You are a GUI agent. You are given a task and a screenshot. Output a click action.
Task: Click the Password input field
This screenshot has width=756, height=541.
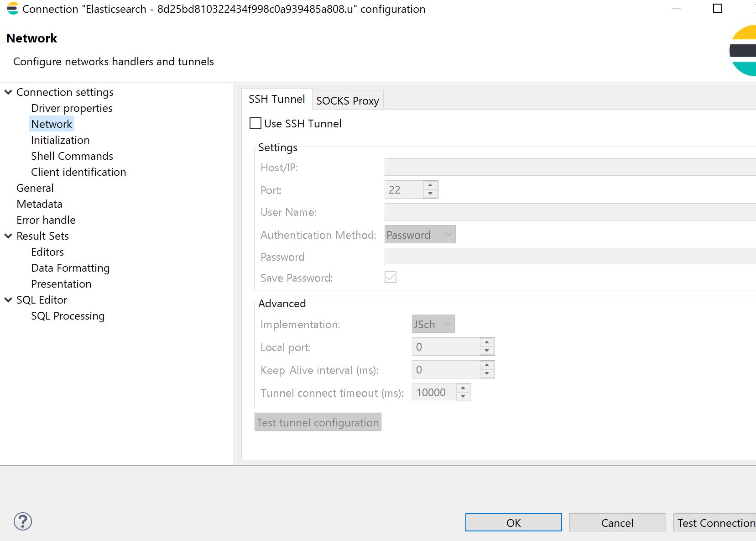coord(570,257)
